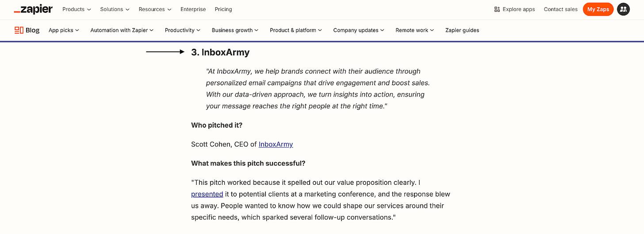Click the Explore apps grid icon
This screenshot has width=644, height=234.
497,9
